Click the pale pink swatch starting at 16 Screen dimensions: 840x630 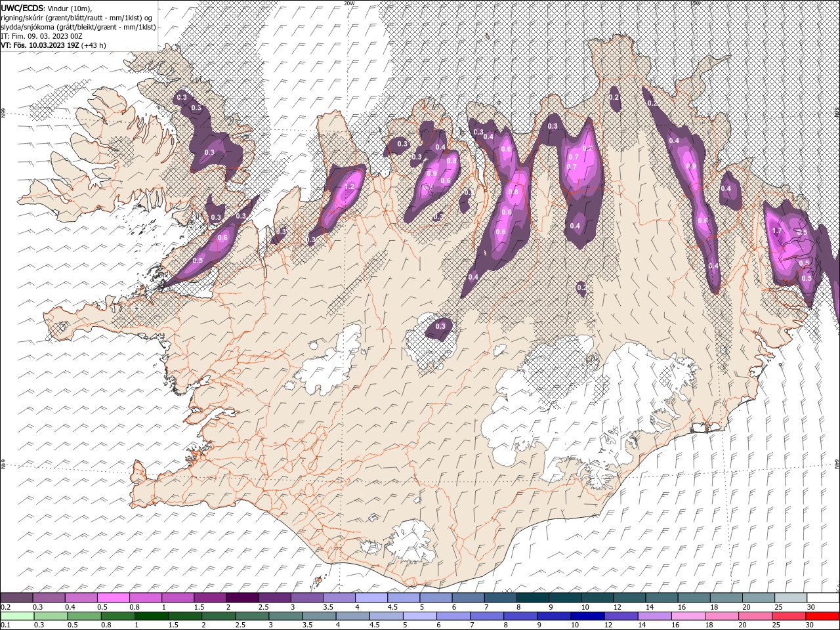[687, 616]
